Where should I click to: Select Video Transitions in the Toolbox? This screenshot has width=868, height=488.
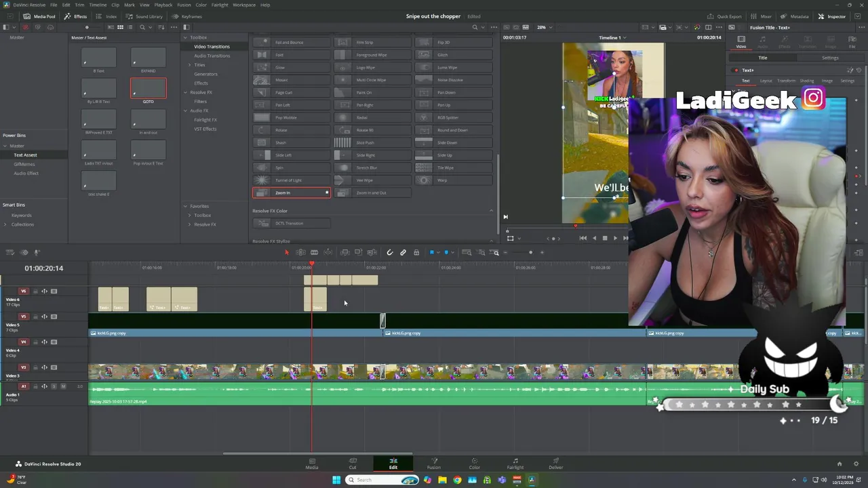[212, 46]
